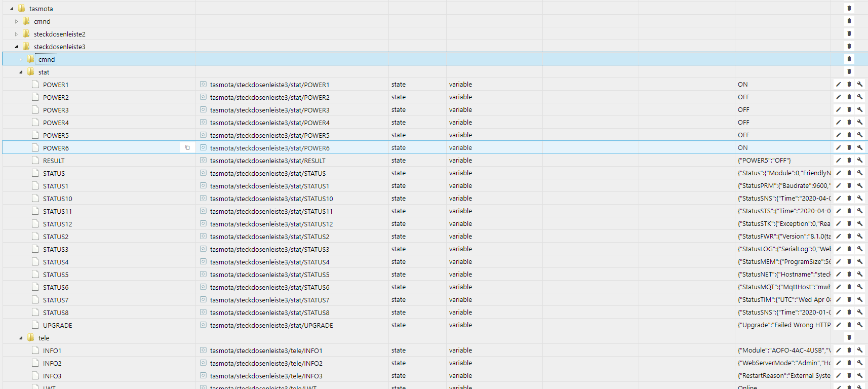Viewport: 868px width, 389px height.
Task: Collapse the steckdosenleiste3 folder
Action: 16,47
